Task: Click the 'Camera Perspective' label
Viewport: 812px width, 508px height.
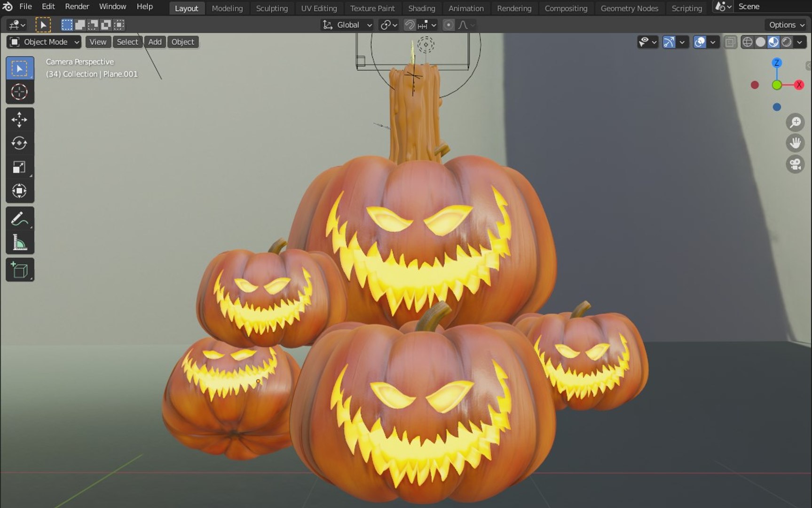Action: tap(80, 62)
